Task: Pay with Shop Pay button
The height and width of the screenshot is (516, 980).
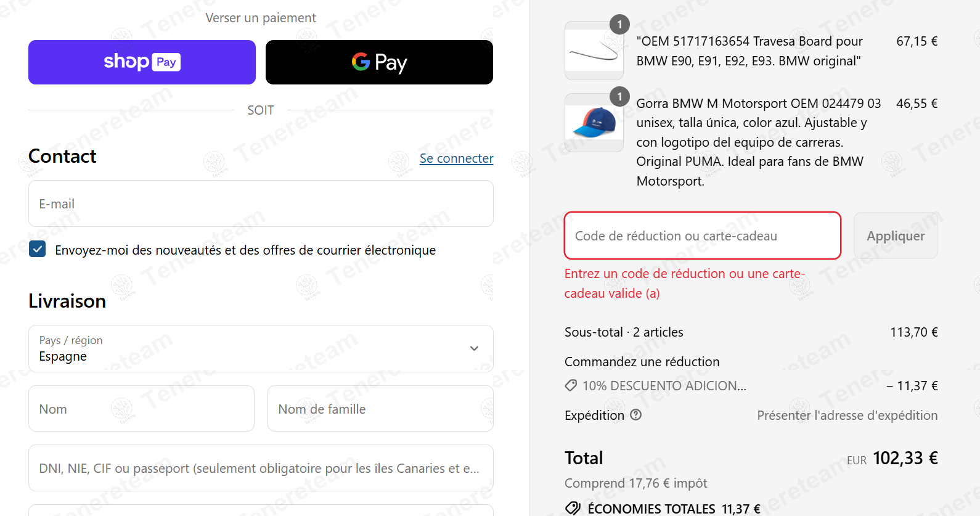Action: pyautogui.click(x=142, y=62)
